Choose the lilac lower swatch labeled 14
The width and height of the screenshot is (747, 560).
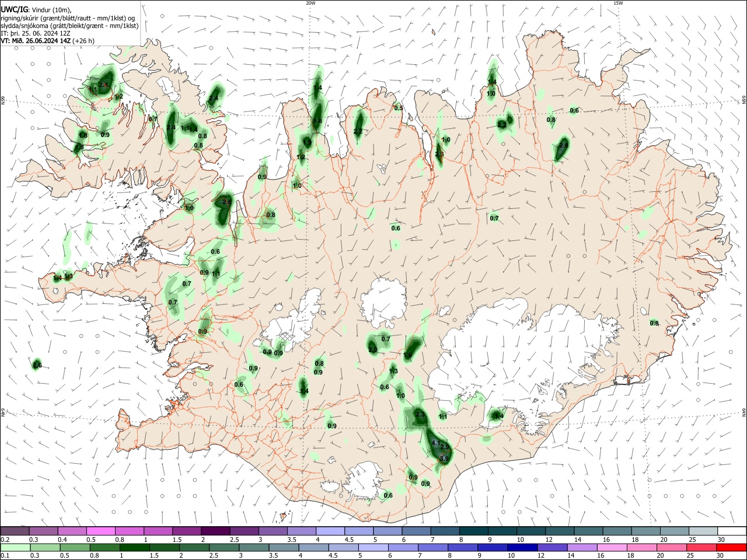(x=582, y=547)
